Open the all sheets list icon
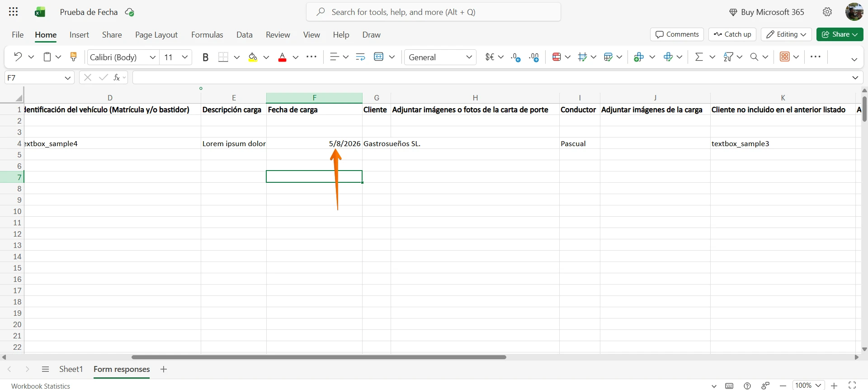This screenshot has width=868, height=390. pos(45,369)
